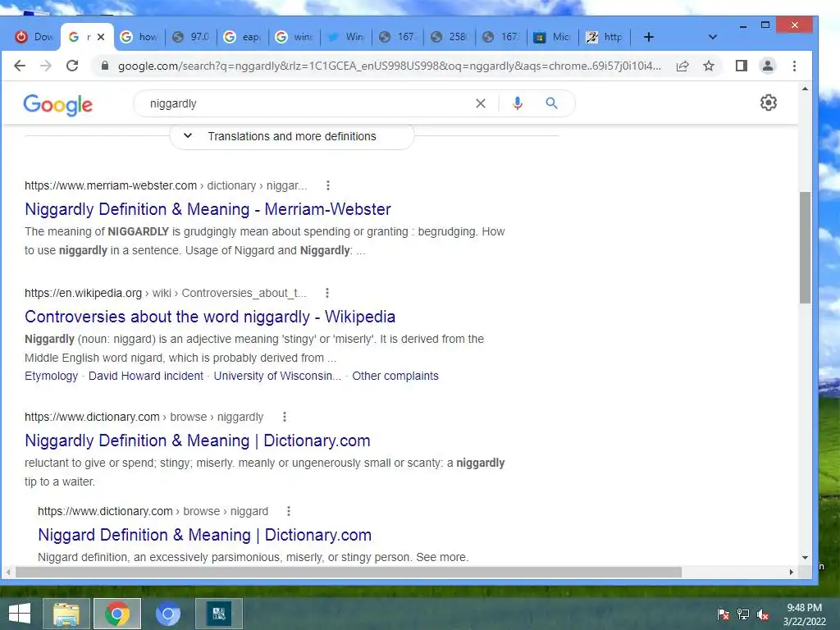
Task: Open the University of Wisconsin link
Action: [277, 376]
